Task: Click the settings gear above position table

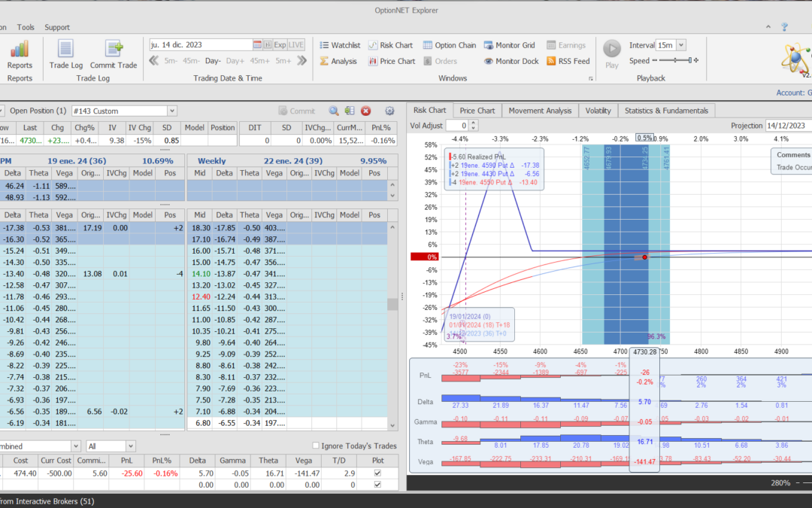Action: (389, 111)
